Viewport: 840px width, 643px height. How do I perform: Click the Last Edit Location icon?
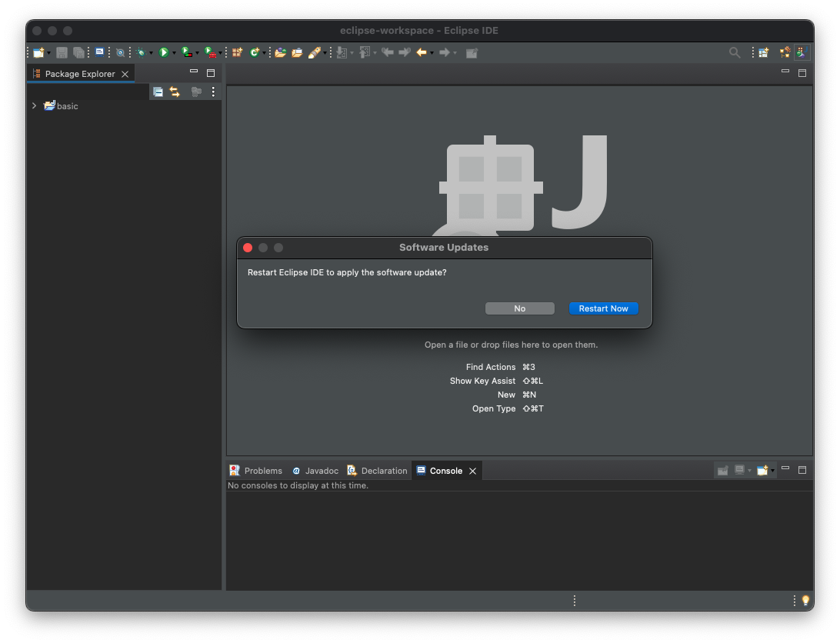(388, 52)
